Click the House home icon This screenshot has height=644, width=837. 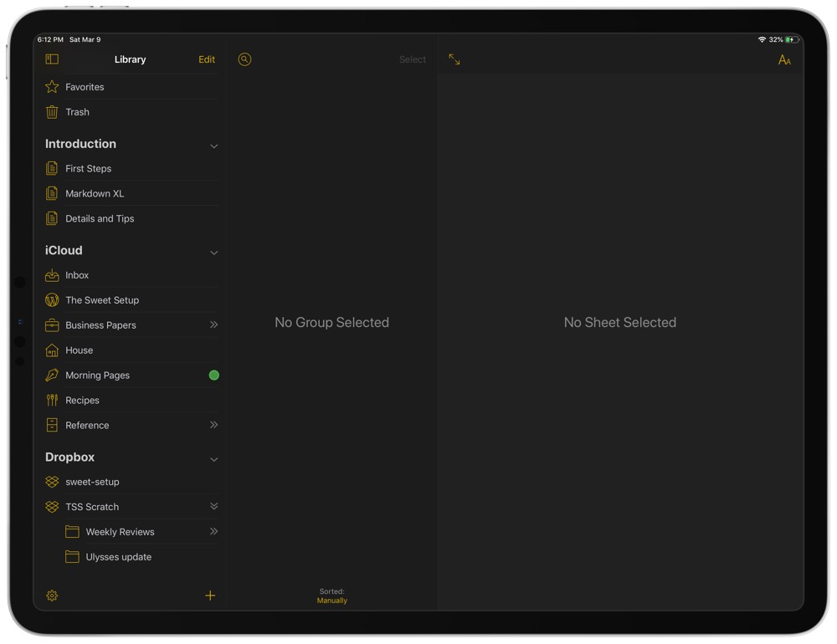coord(52,350)
